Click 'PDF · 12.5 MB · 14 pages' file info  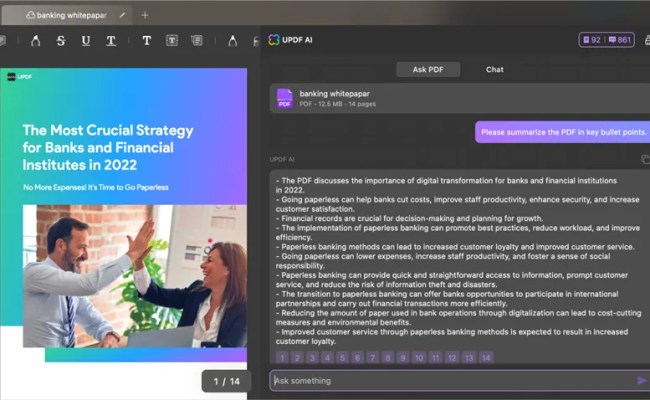337,104
